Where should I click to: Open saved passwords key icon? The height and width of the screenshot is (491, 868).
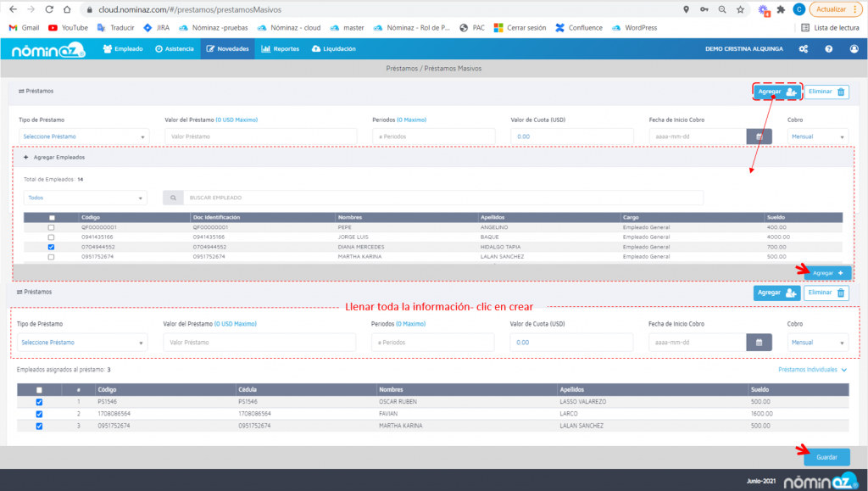704,9
